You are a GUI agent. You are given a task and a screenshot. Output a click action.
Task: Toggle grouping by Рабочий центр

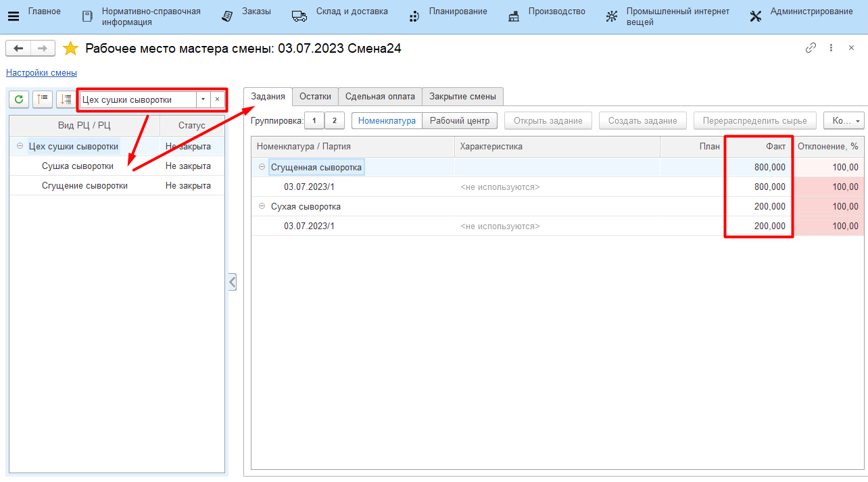click(x=460, y=121)
